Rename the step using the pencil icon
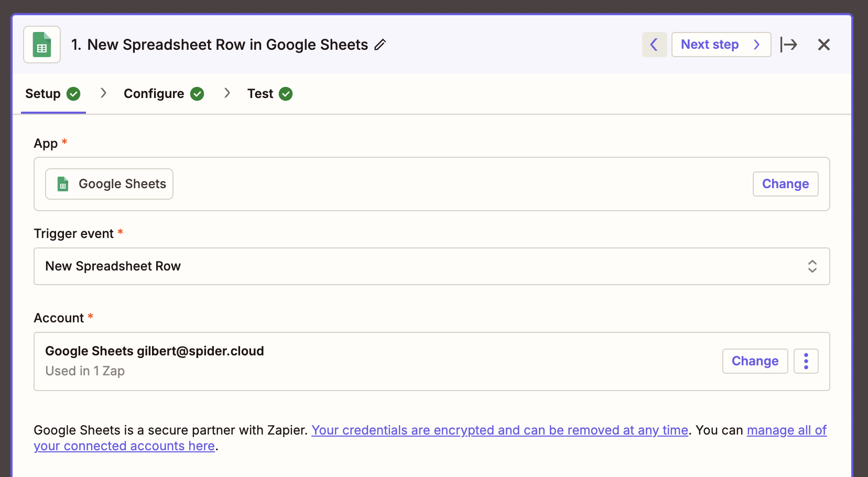This screenshot has width=868, height=477. click(x=380, y=45)
